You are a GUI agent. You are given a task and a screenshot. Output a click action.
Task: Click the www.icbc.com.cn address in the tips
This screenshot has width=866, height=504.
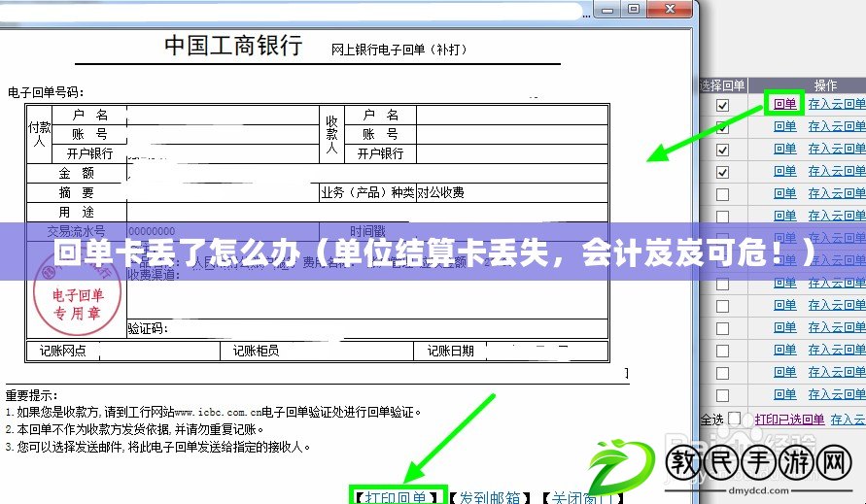(x=218, y=413)
